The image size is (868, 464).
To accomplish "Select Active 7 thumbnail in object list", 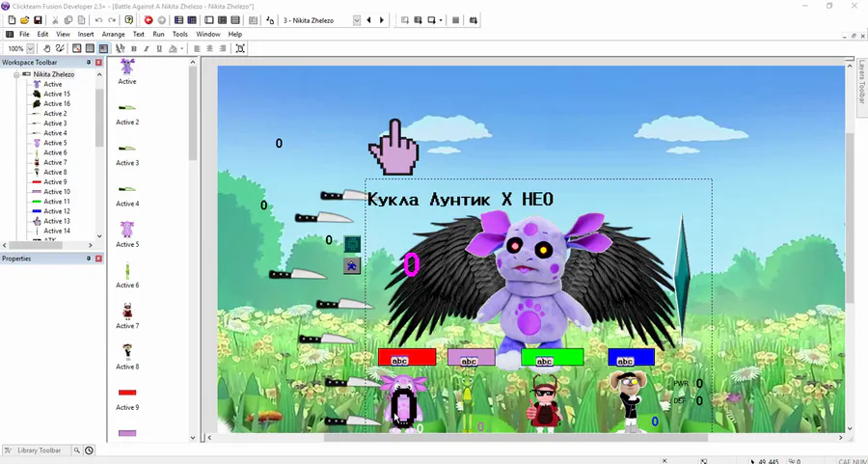I will (x=127, y=312).
